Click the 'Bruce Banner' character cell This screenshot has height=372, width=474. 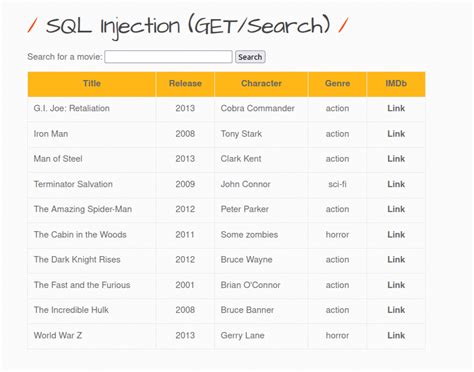click(x=261, y=310)
